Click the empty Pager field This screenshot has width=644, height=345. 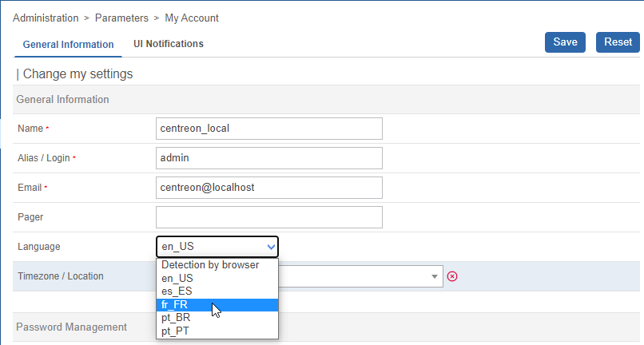click(x=269, y=217)
